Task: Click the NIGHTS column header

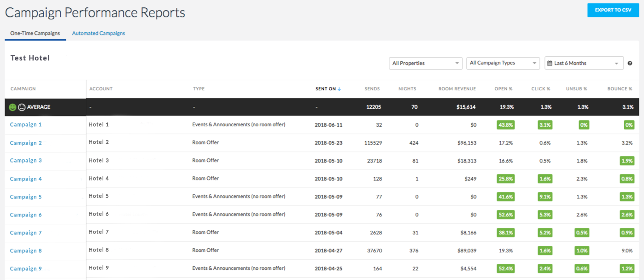Action: tap(407, 89)
